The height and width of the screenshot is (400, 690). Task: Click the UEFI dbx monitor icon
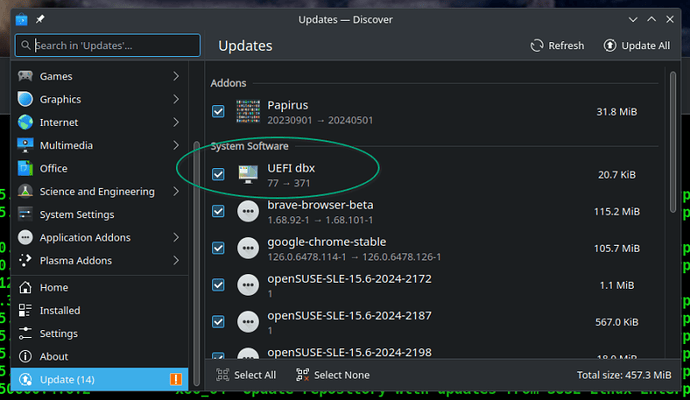[247, 175]
